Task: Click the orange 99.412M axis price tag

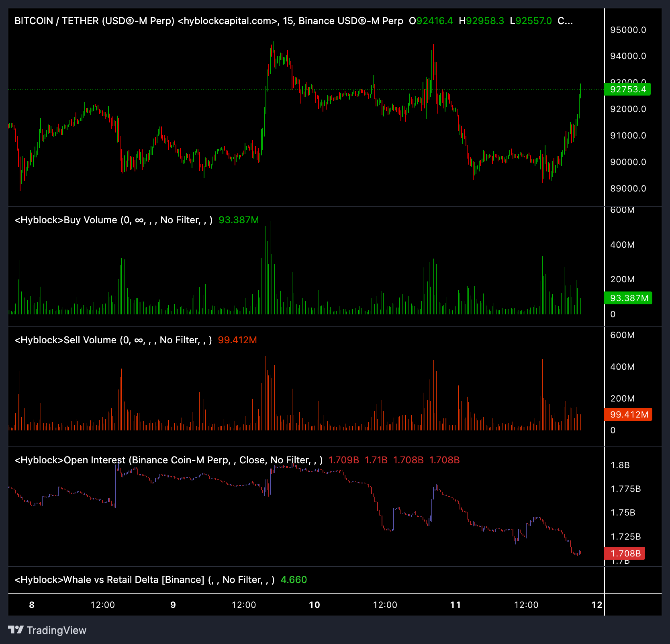Action: tap(628, 414)
